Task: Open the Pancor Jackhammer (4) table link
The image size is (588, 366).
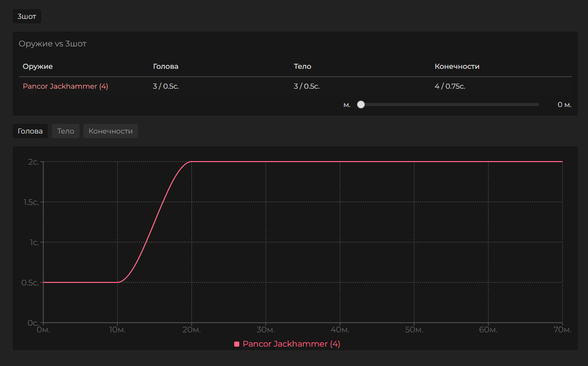Action: click(65, 86)
